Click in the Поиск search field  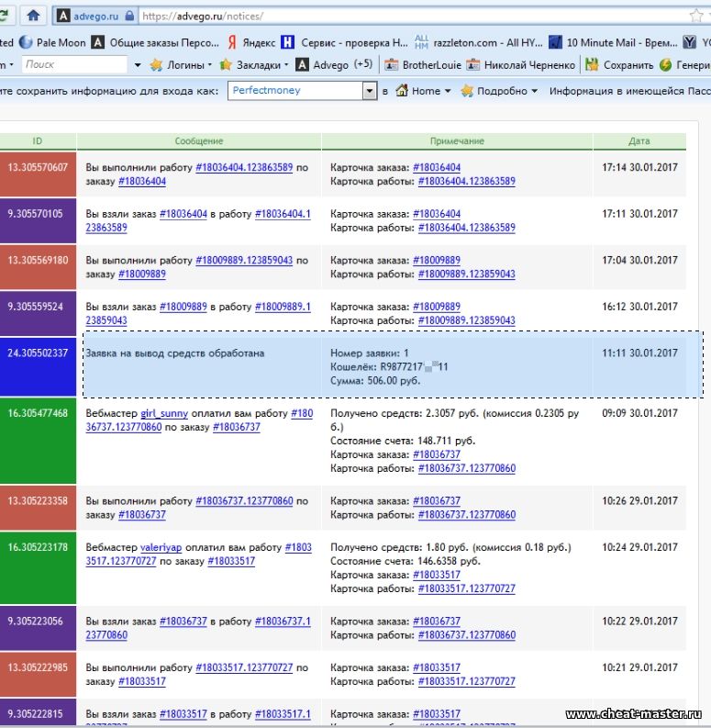[73, 65]
